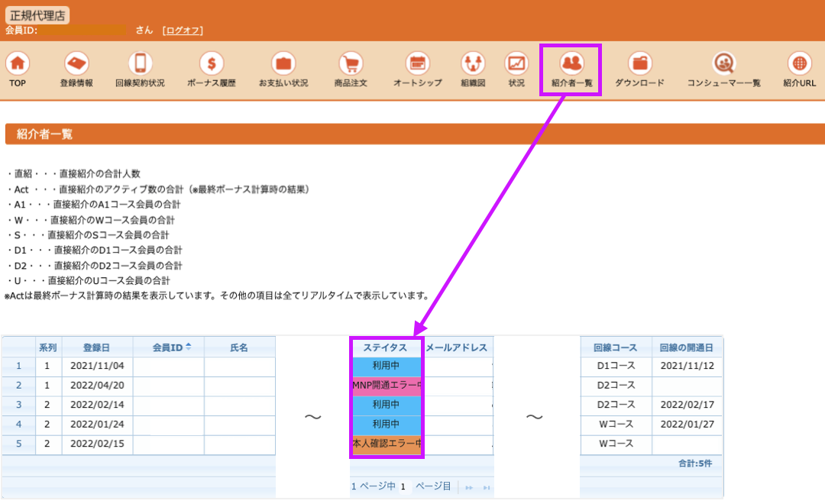Open the コンシューマー一覧 icon
The height and width of the screenshot is (504, 825).
(724, 63)
